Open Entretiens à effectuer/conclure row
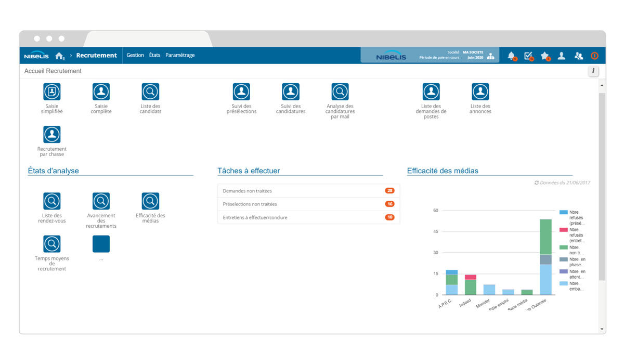The height and width of the screenshot is (364, 624). [x=308, y=217]
